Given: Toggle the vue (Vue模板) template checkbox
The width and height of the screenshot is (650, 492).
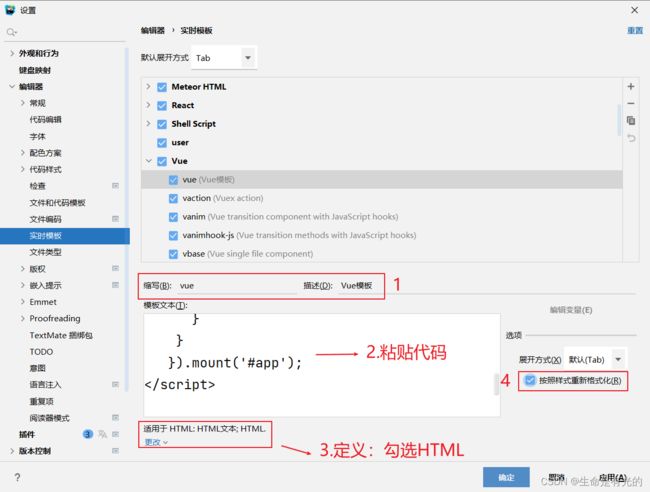Looking at the screenshot, I should click(x=173, y=180).
